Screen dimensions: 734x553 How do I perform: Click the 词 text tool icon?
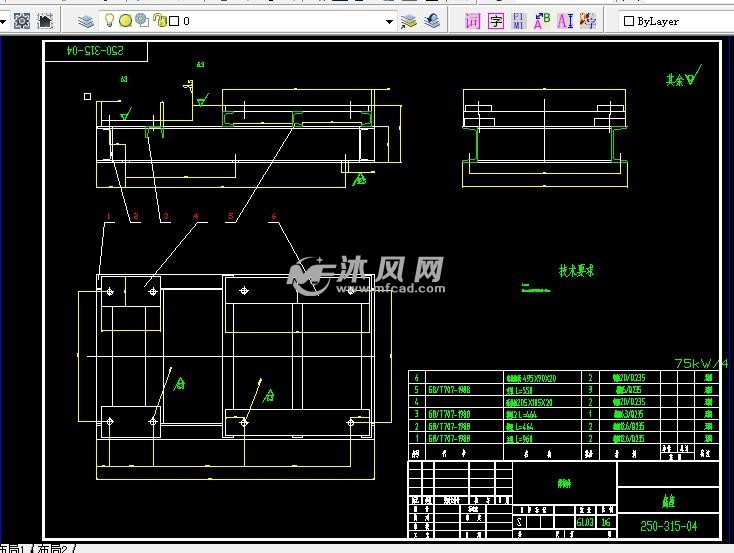473,20
